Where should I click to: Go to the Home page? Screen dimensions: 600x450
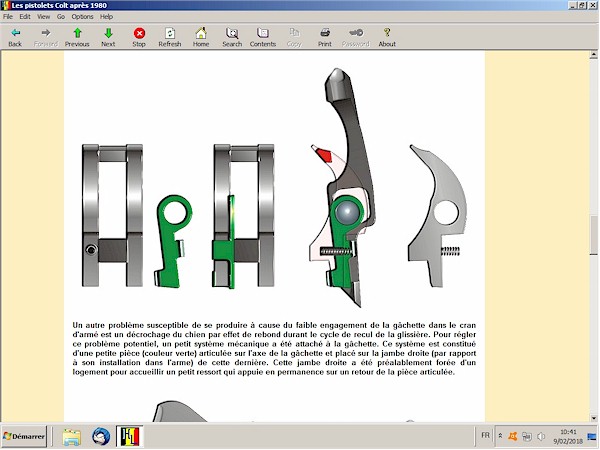click(201, 37)
